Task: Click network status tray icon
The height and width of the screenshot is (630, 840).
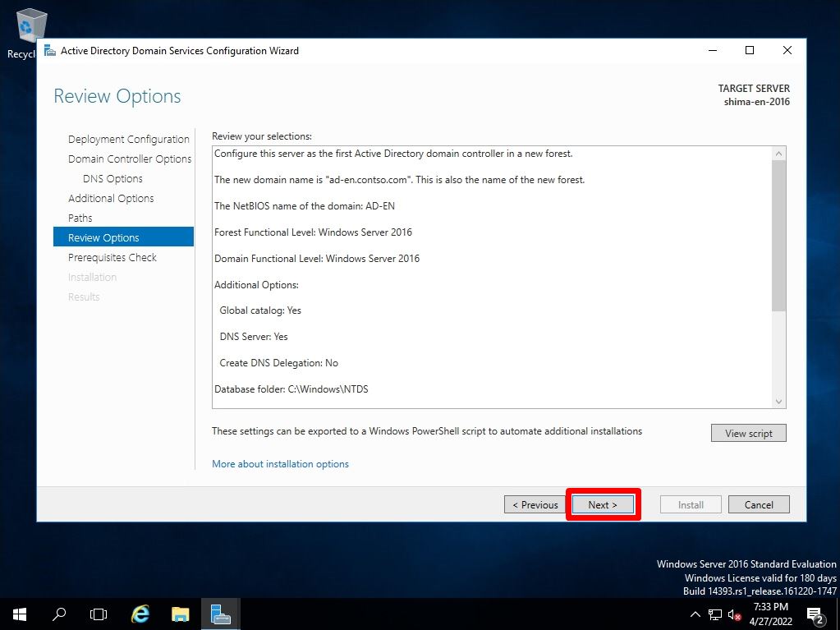Action: 715,614
